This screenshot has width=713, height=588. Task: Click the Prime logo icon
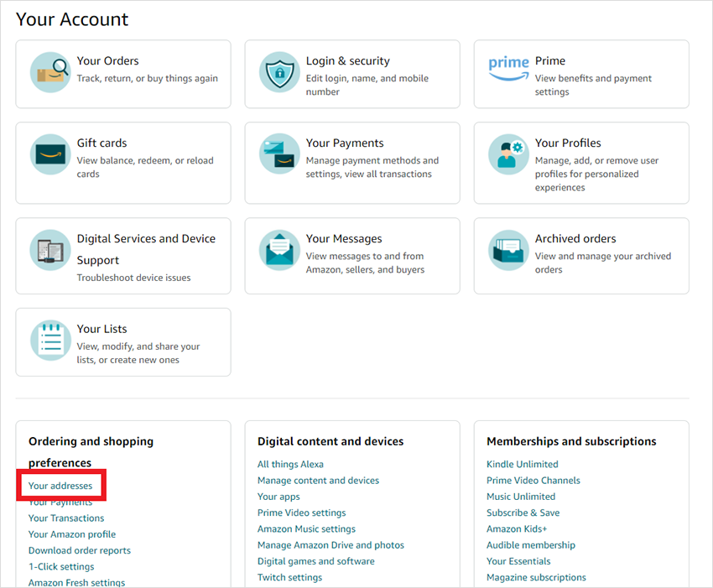[508, 67]
